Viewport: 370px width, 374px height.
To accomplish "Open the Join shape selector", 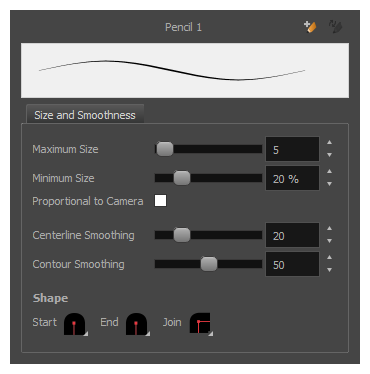I will coord(201,324).
